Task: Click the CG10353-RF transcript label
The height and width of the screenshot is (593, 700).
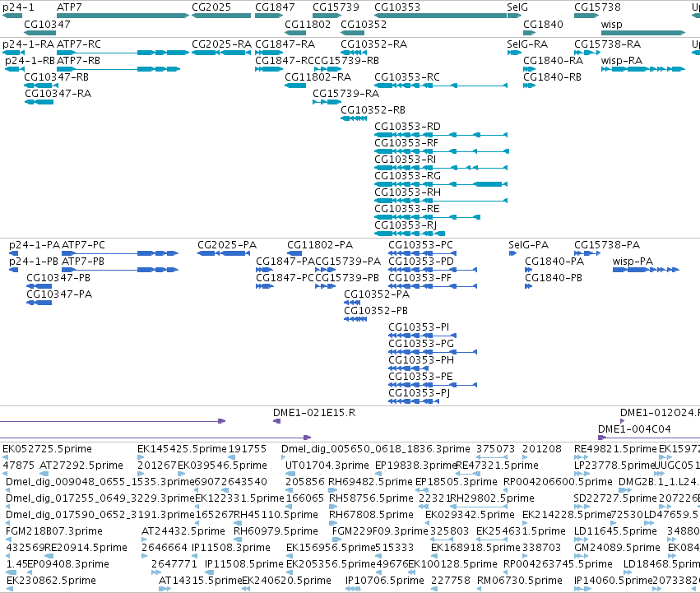Action: (406, 143)
